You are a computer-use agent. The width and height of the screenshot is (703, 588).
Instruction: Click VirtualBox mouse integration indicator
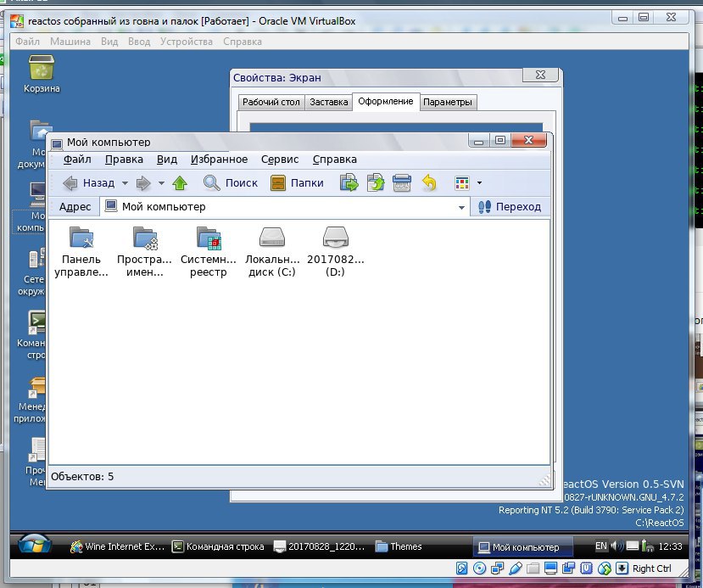coord(605,568)
